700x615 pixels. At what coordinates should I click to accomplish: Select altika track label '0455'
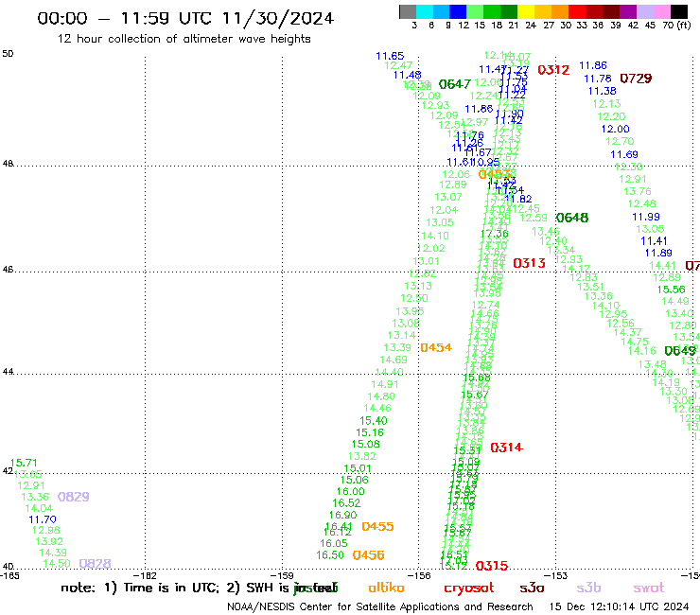tap(377, 527)
